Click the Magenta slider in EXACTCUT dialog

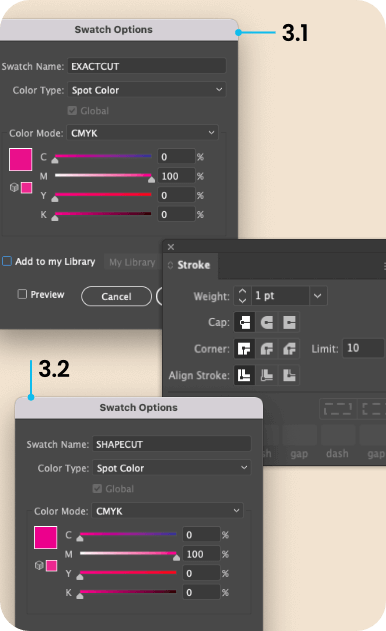pos(103,175)
